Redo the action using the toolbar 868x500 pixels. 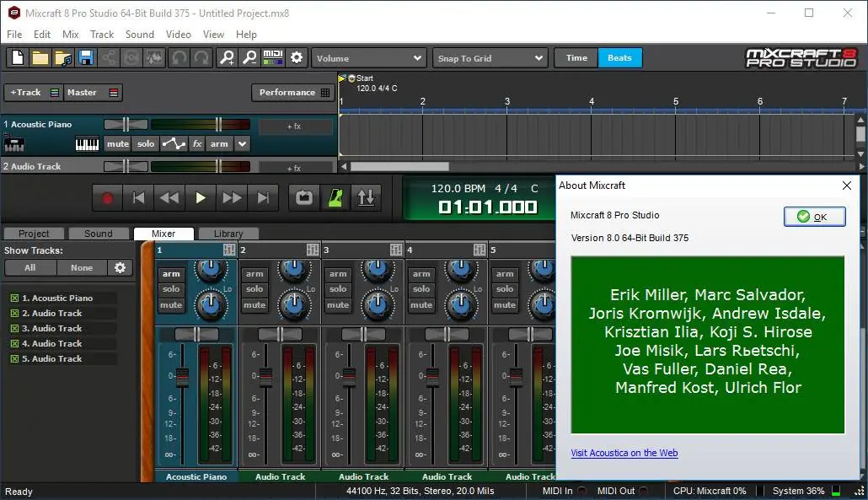click(x=202, y=57)
